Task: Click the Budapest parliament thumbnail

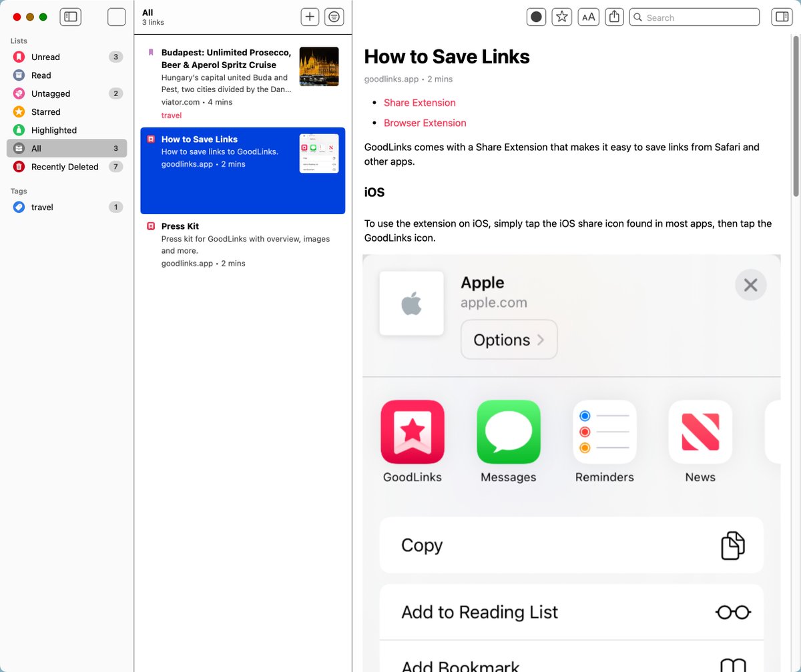Action: [319, 67]
